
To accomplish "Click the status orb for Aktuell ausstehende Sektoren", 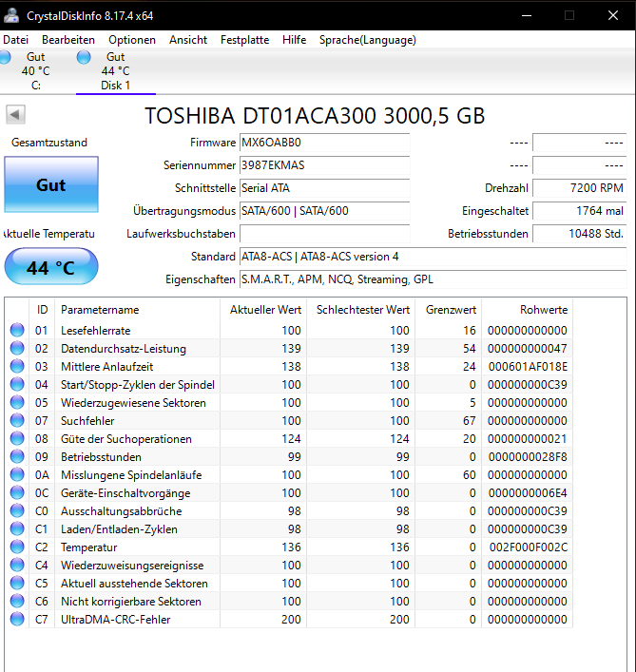I will click(17, 583).
